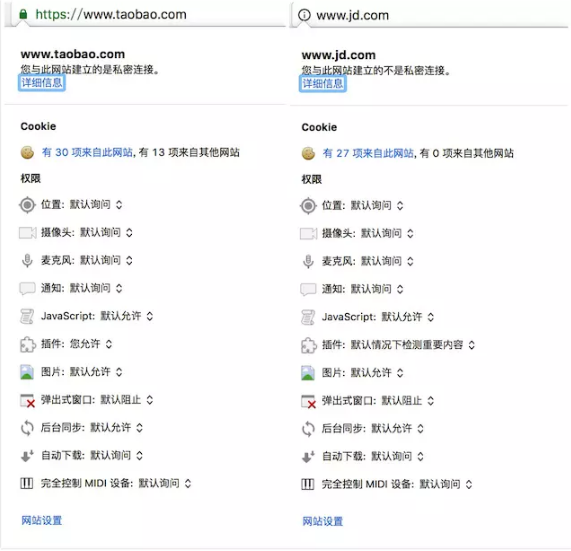Click the info circle icon beside www.jd.com
Image resolution: width=571 pixels, height=551 pixels.
(304, 15)
